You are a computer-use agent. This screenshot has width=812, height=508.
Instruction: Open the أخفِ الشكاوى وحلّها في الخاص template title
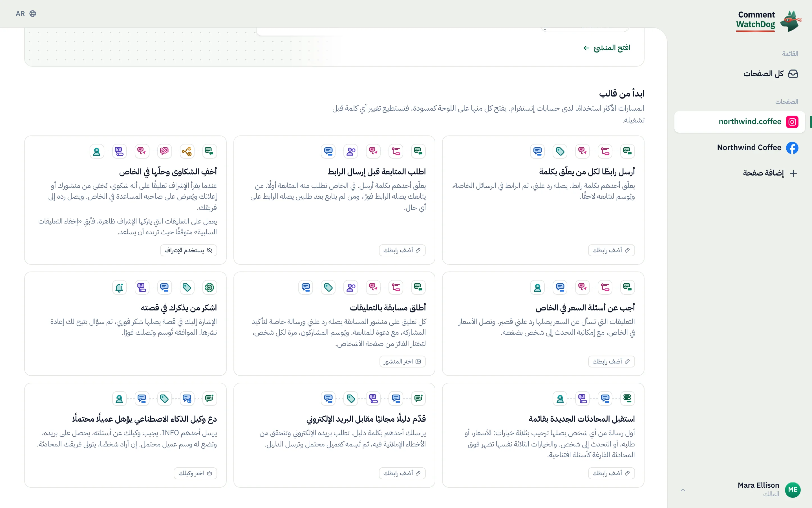tap(168, 172)
